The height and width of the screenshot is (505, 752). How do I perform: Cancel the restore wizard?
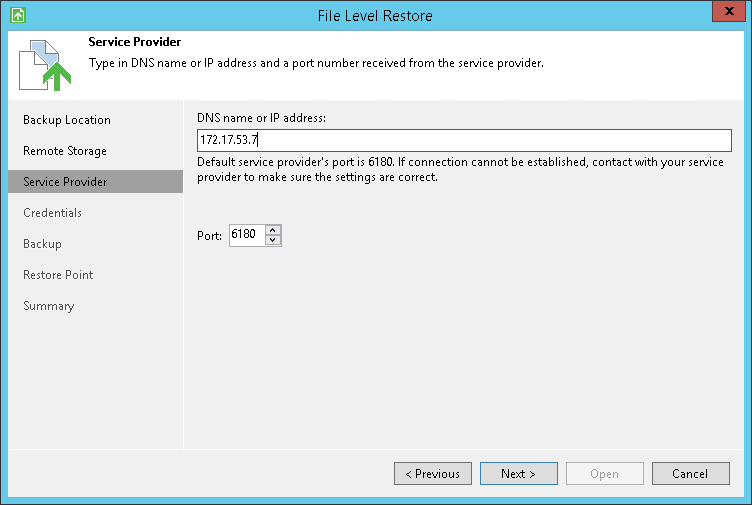click(691, 474)
